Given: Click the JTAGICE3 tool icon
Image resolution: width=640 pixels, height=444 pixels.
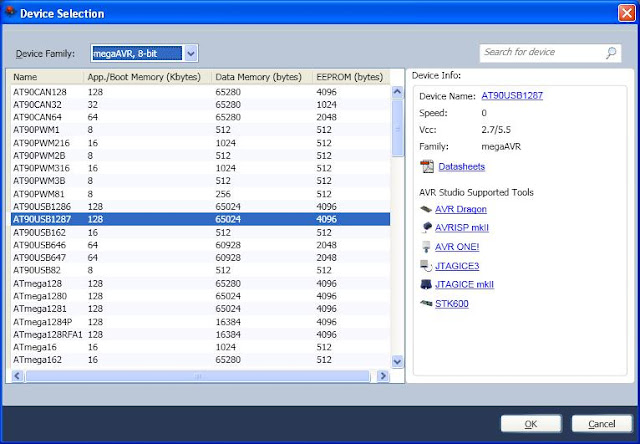Looking at the screenshot, I should (426, 266).
